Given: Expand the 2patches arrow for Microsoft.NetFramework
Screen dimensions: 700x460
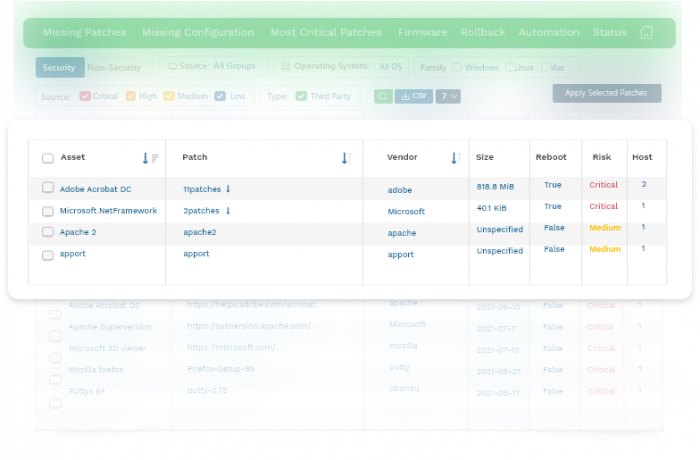Looking at the screenshot, I should [228, 210].
